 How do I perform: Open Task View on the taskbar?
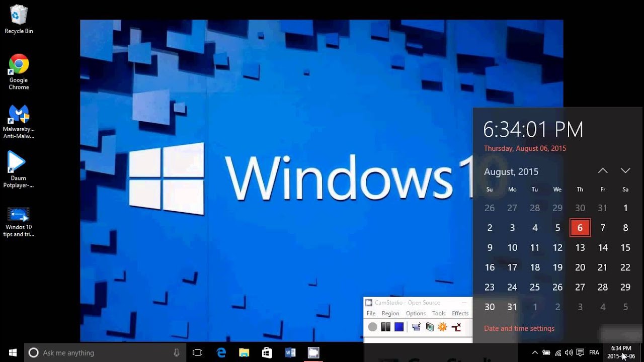[x=198, y=352]
